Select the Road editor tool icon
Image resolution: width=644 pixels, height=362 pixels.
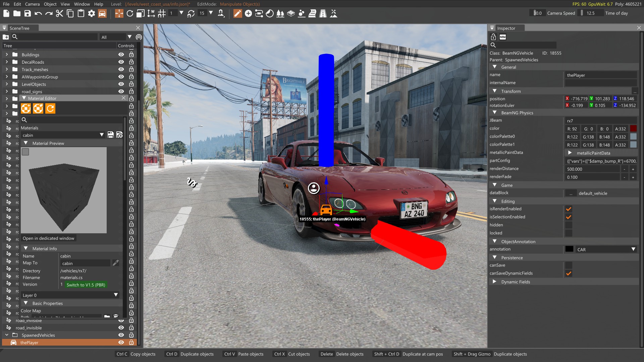[323, 13]
